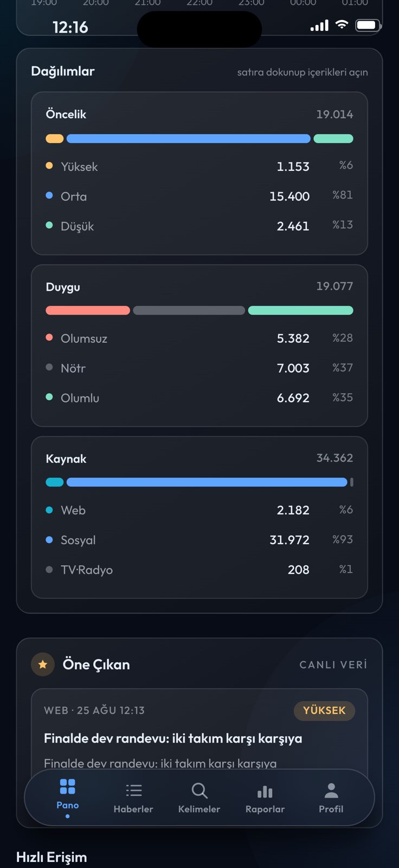This screenshot has height=868, width=399.
Task: Open the Olumsuz sentiment row
Action: pyautogui.click(x=200, y=339)
